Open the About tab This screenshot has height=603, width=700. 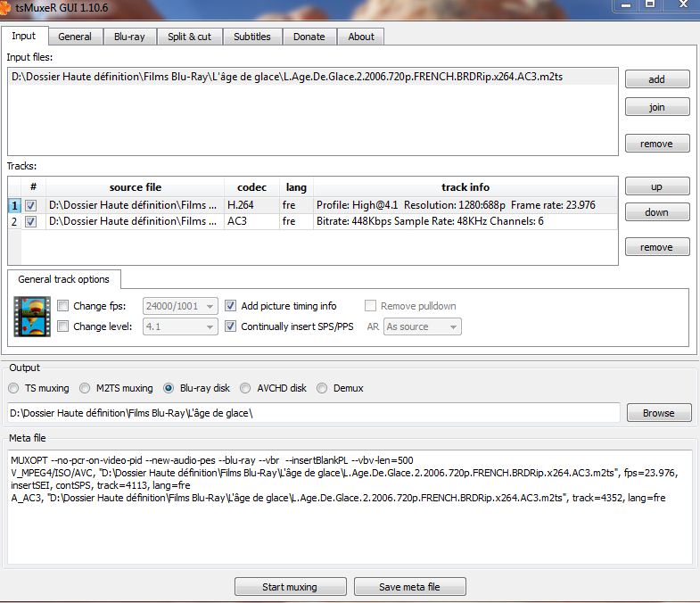click(x=361, y=37)
